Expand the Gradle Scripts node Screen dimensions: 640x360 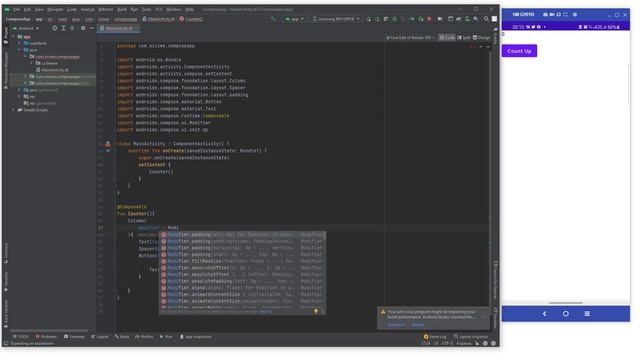point(13,110)
